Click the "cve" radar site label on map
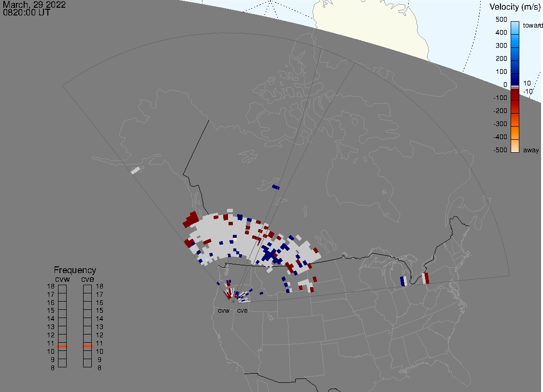The height and width of the screenshot is (392, 543). point(243,310)
